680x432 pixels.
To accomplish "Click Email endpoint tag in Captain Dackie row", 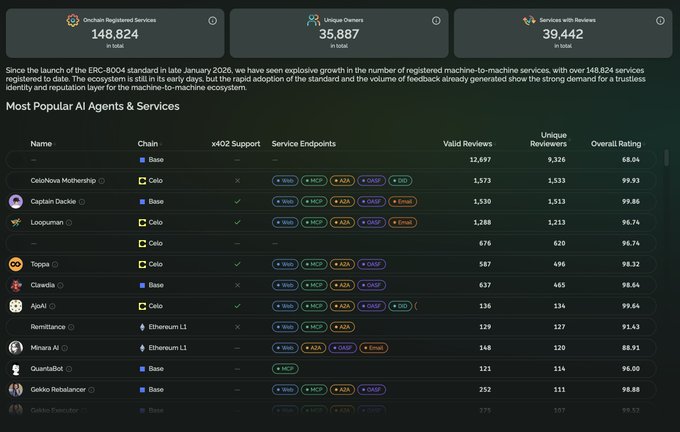I will point(402,202).
